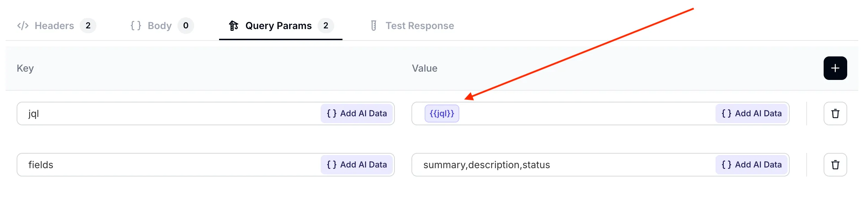This screenshot has width=868, height=200.
Task: Click the {{jql}} variable chip
Action: click(x=442, y=113)
